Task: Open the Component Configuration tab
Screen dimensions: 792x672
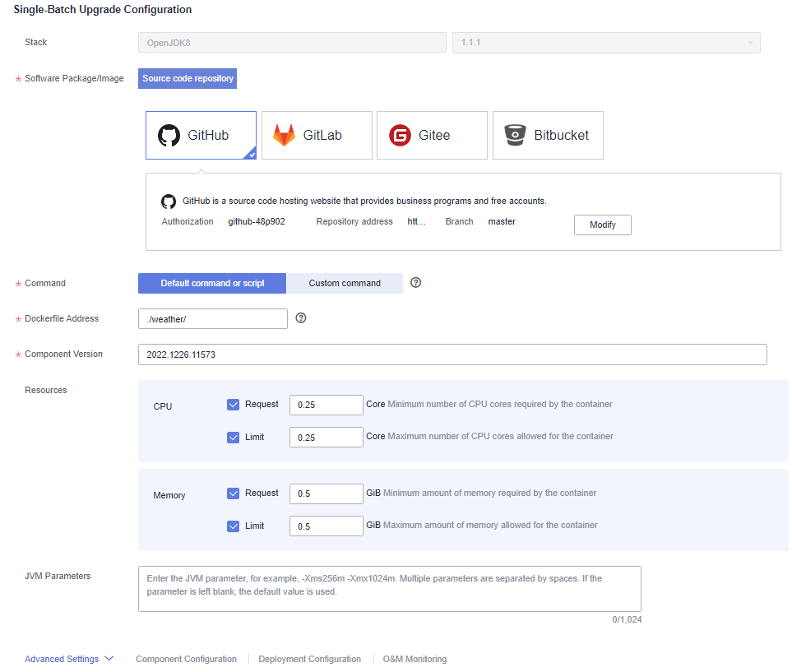Action: click(186, 659)
